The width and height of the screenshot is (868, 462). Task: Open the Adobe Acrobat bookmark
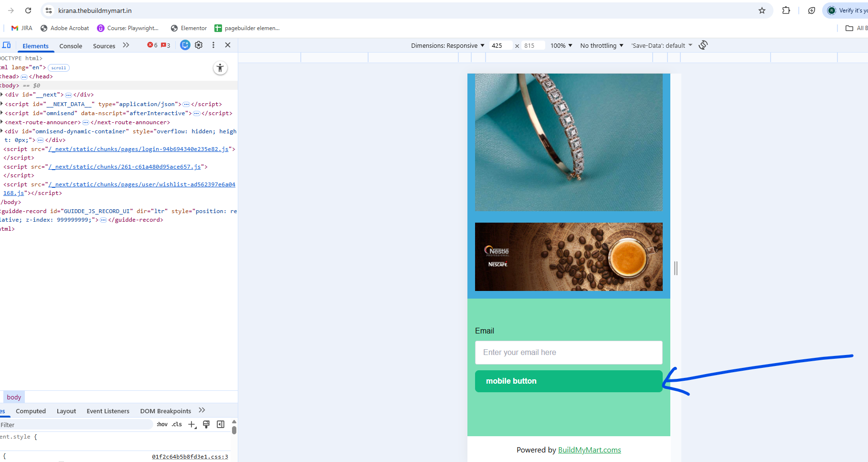point(65,28)
